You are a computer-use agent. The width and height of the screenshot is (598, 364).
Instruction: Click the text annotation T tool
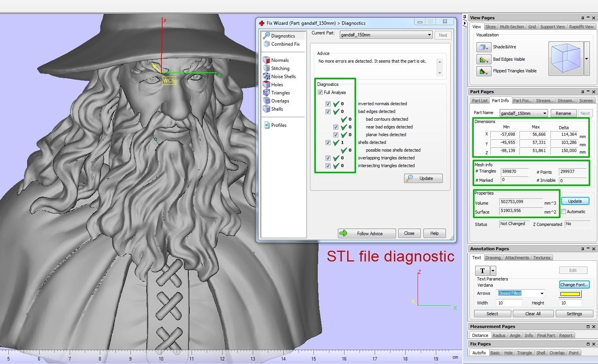(482, 270)
